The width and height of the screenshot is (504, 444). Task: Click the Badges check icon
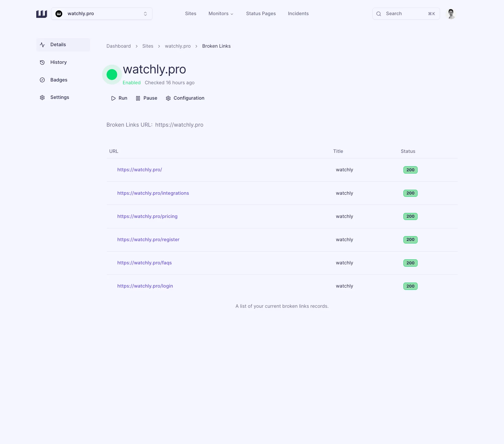point(42,80)
